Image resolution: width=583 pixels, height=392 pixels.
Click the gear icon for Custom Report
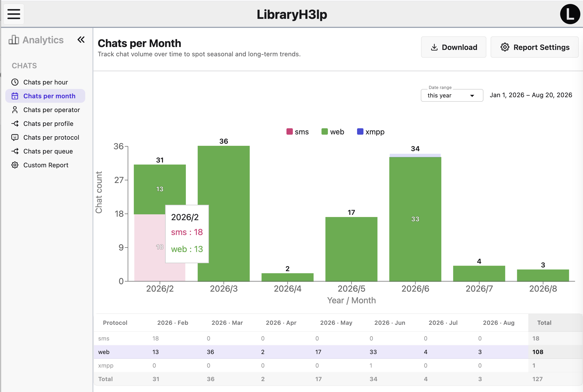point(15,165)
